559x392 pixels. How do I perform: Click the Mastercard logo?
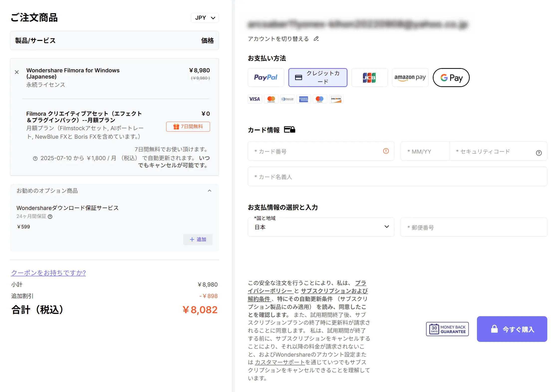271,99
